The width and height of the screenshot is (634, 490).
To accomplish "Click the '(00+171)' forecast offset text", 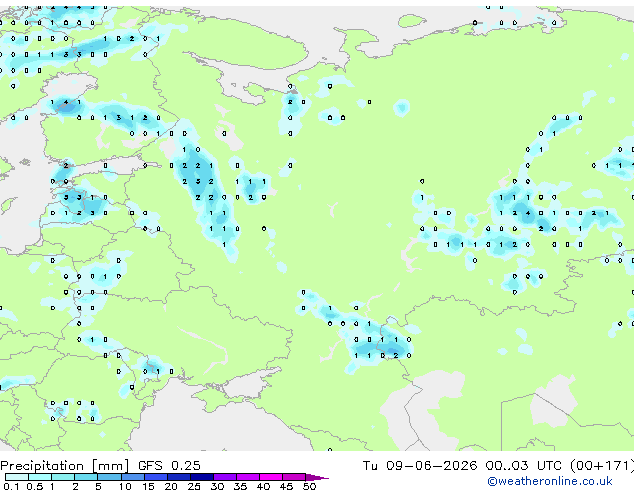I will point(602,466).
